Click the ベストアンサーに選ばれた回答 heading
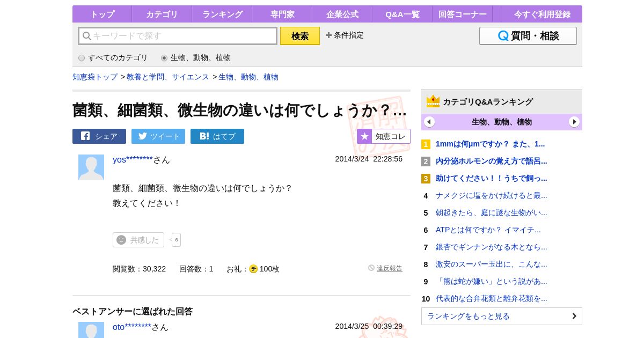The width and height of the screenshot is (644, 338). tap(133, 311)
